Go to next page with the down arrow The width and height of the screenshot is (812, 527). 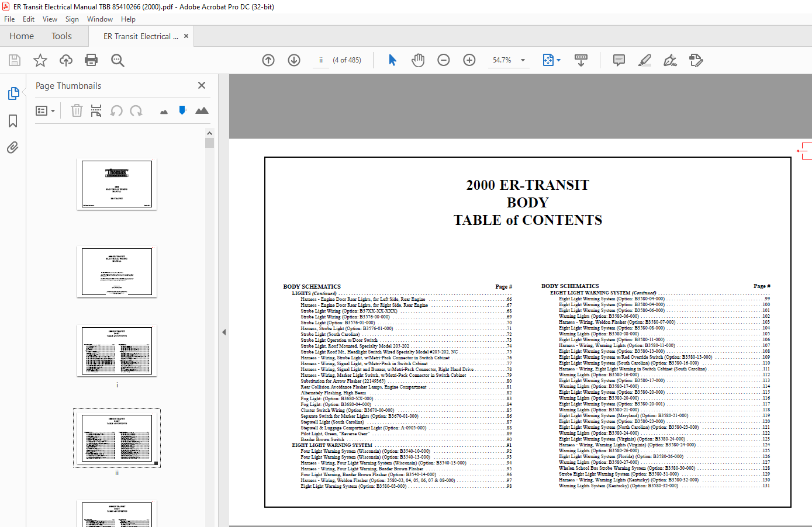pos(294,60)
